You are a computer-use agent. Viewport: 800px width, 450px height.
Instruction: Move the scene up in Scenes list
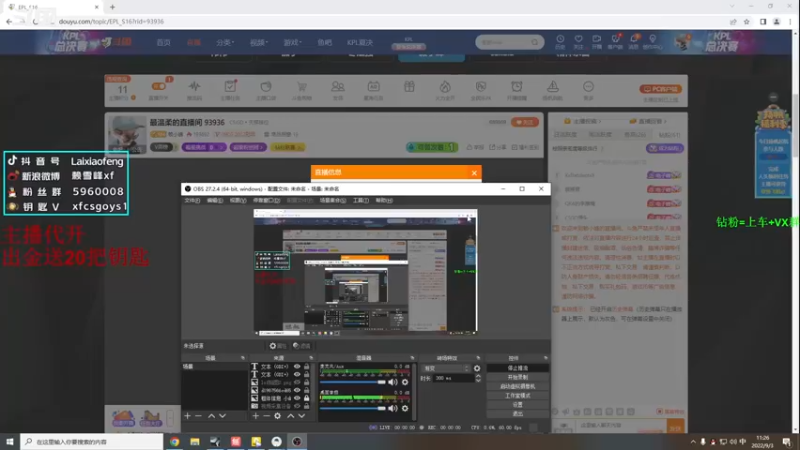pyautogui.click(x=211, y=416)
